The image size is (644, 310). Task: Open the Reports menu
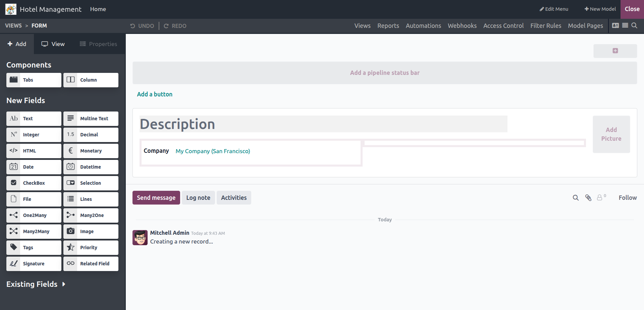click(x=388, y=26)
